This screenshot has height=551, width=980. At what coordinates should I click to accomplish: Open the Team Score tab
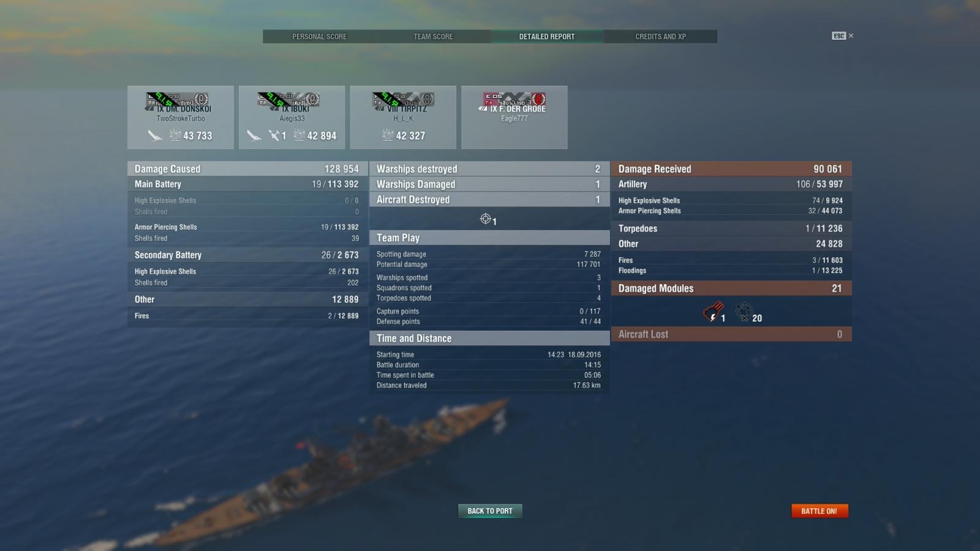[433, 37]
